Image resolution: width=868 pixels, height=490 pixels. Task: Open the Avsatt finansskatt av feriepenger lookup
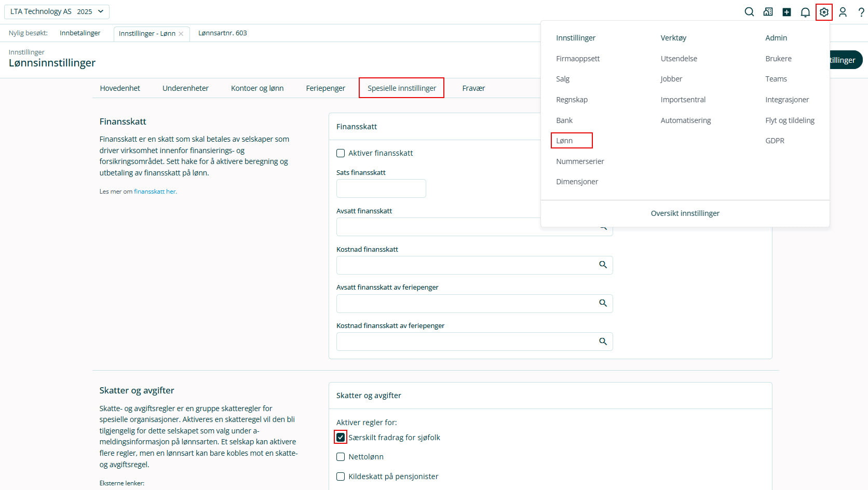(x=603, y=303)
